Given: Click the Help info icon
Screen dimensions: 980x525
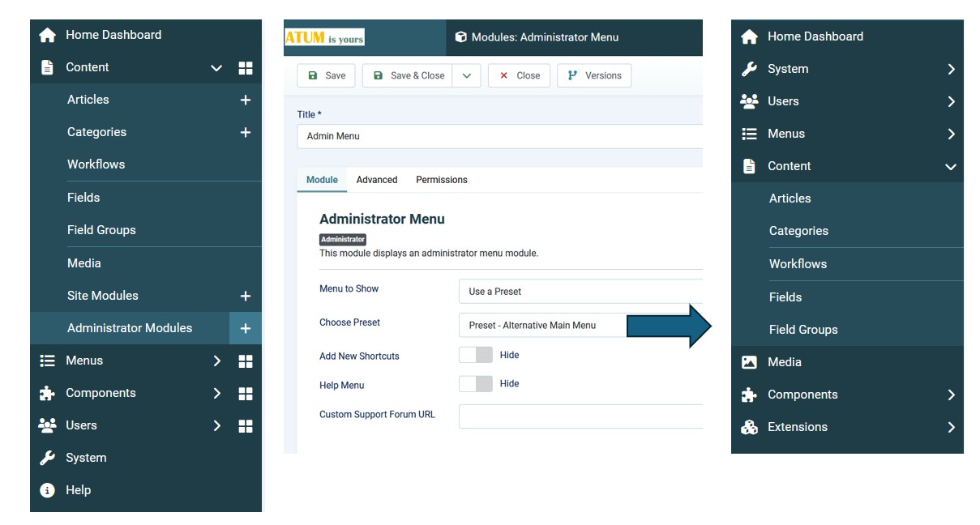Looking at the screenshot, I should 46,490.
